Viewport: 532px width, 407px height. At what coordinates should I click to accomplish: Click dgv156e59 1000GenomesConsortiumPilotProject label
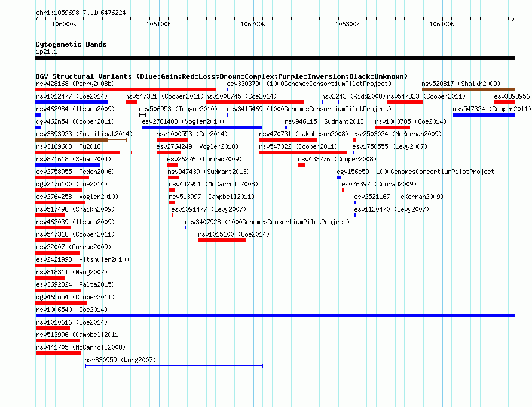tap(417, 172)
